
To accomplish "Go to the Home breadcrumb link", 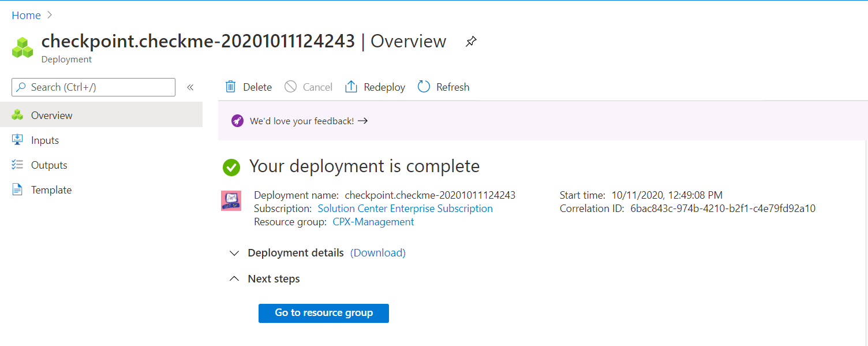I will 27,15.
